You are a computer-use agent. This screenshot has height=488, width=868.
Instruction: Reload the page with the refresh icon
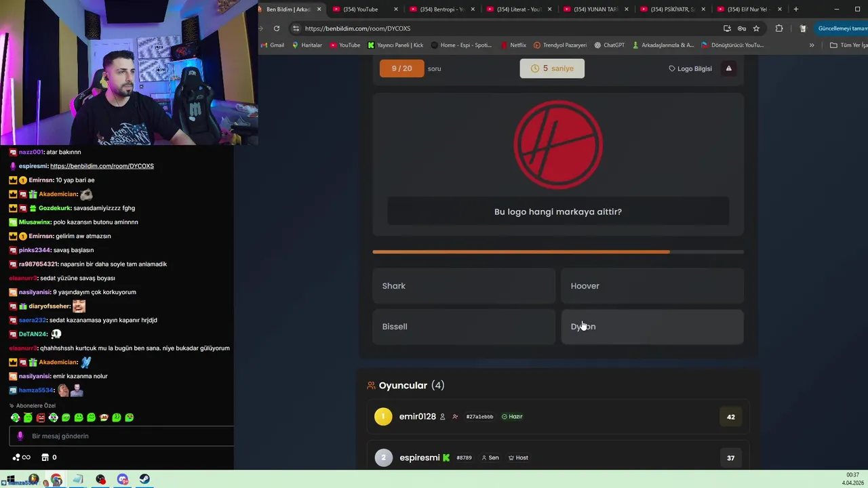277,28
